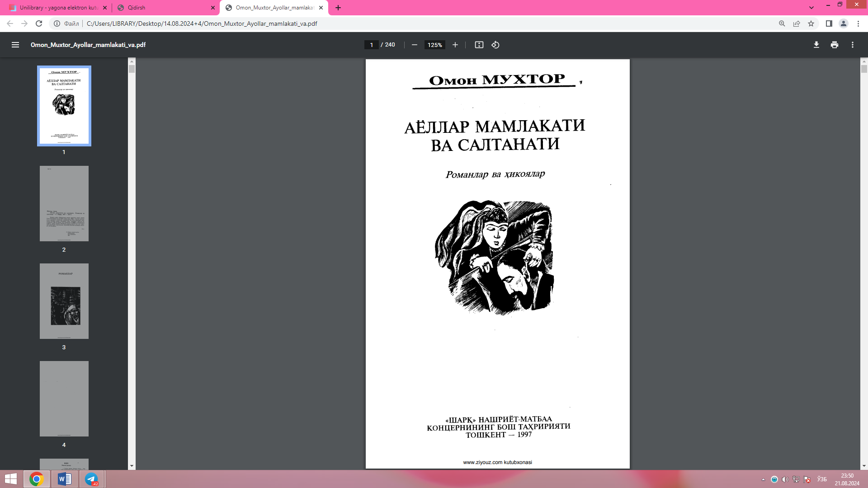
Task: Open Chrome three-dot menu
Action: click(858, 23)
